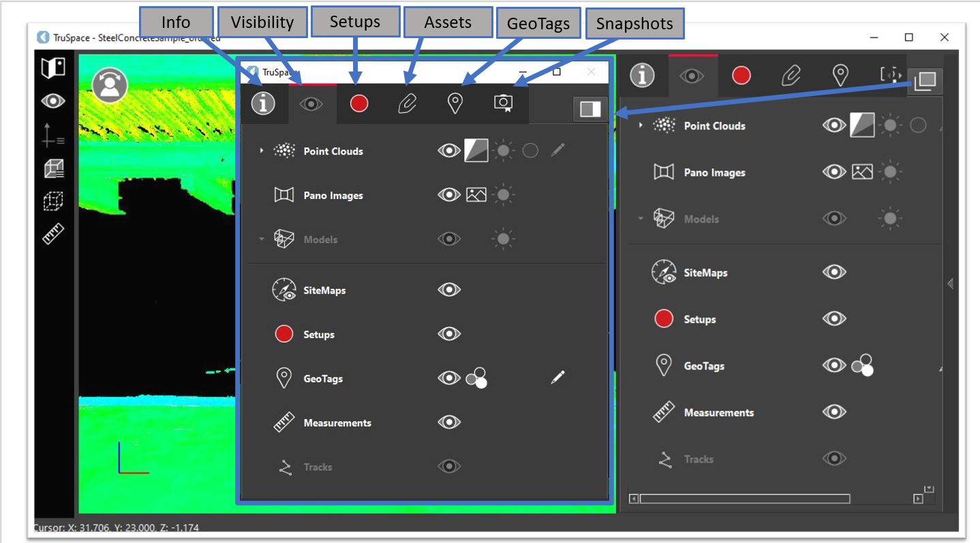Click Point Clouds color shading swatch in floating panel
The width and height of the screenshot is (980, 543).
(x=476, y=151)
